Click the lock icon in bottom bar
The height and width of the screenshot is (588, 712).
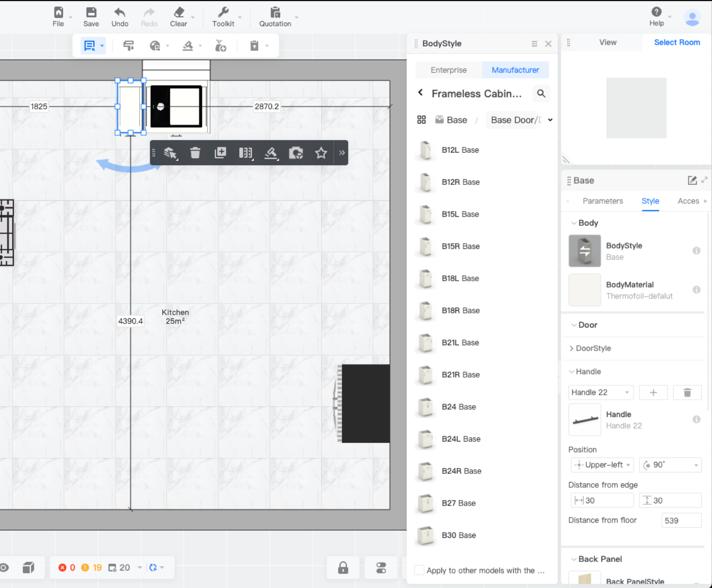343,568
